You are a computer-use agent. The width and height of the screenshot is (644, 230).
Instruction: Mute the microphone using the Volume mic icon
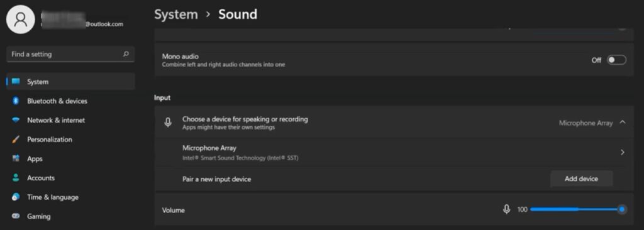point(507,209)
